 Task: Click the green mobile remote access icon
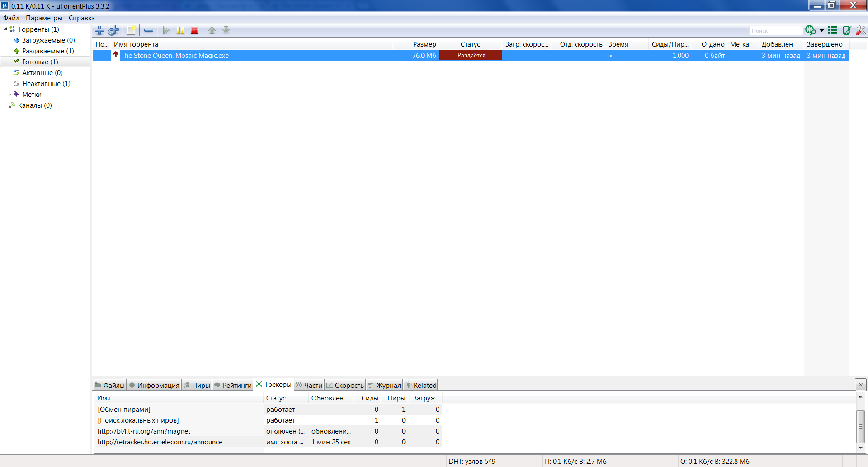coord(847,30)
